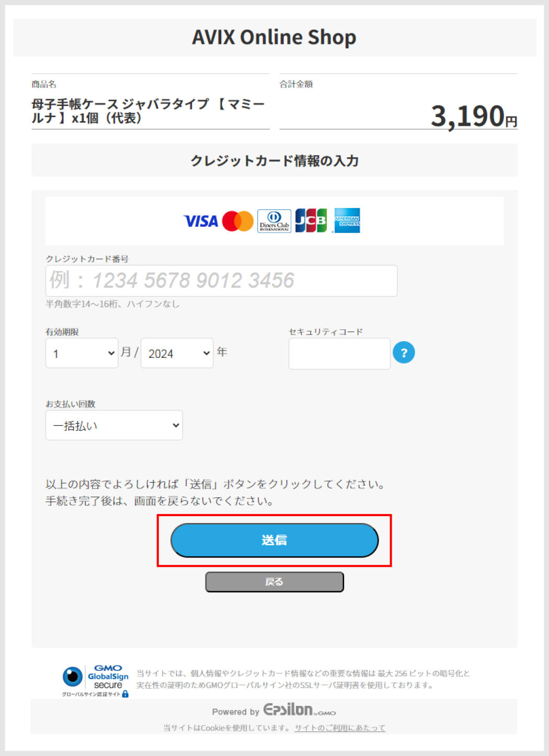
Task: Click the 3,190円 total amount
Action: tap(474, 115)
